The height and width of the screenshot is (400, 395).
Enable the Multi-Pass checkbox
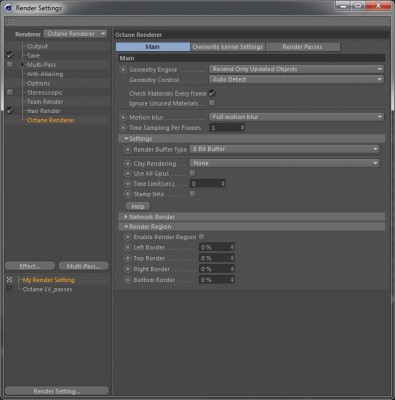pyautogui.click(x=10, y=64)
